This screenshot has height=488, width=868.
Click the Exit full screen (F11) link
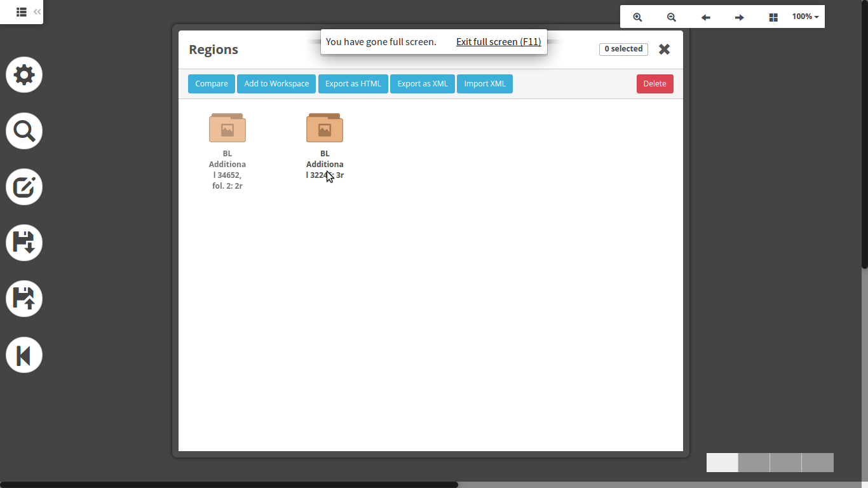click(x=498, y=42)
